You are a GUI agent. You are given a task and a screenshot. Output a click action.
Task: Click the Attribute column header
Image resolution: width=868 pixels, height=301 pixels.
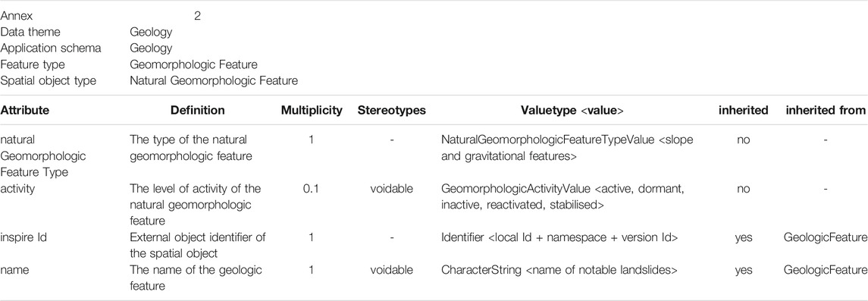click(x=24, y=111)
